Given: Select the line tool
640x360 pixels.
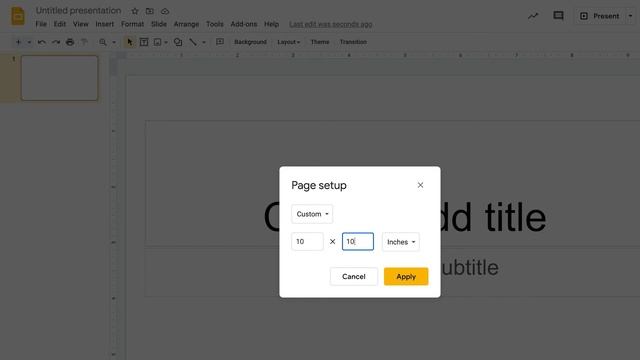Looking at the screenshot, I should click(193, 42).
